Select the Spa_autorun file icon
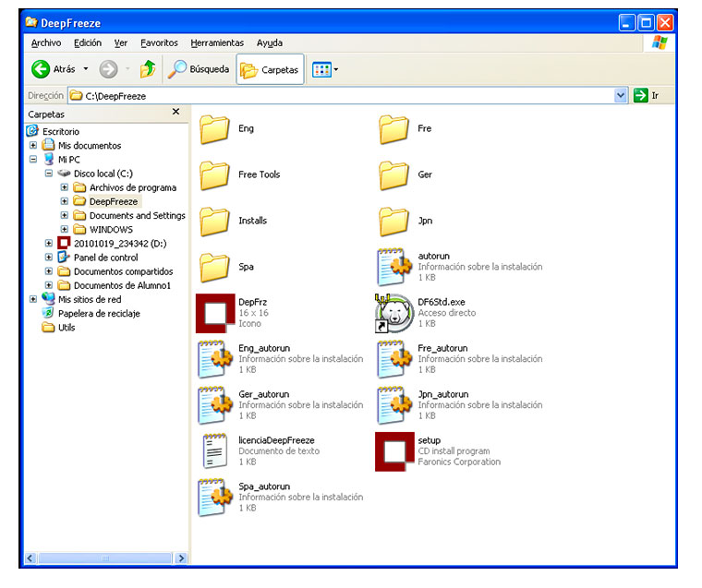The height and width of the screenshot is (588, 702). [215, 498]
